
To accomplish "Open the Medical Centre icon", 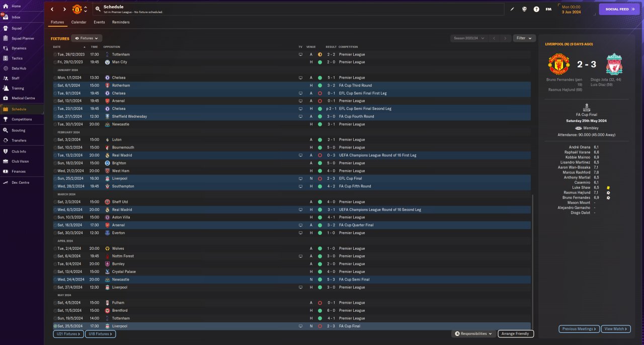I will pyautogui.click(x=6, y=98).
